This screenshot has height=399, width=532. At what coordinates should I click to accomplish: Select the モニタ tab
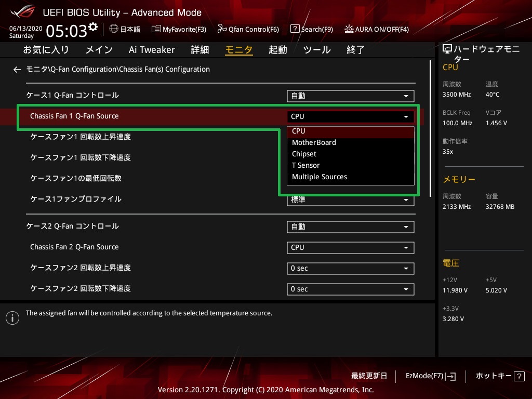point(239,50)
